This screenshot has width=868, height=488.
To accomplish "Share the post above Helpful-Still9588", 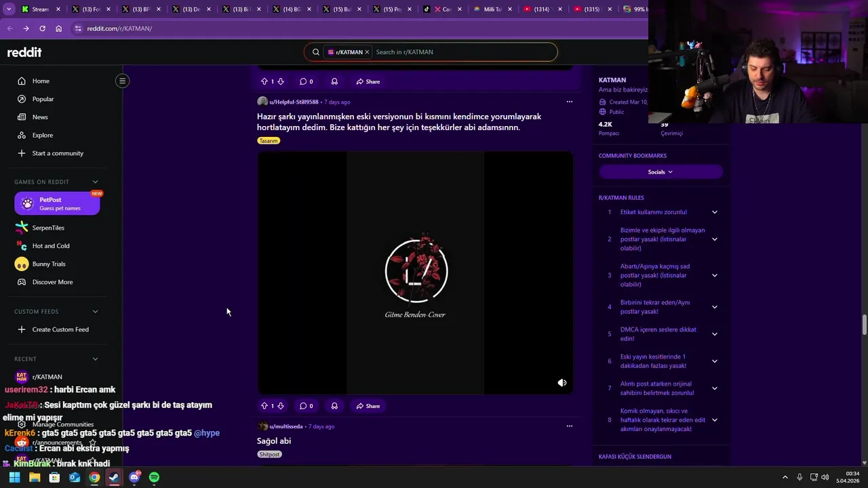I will click(368, 81).
